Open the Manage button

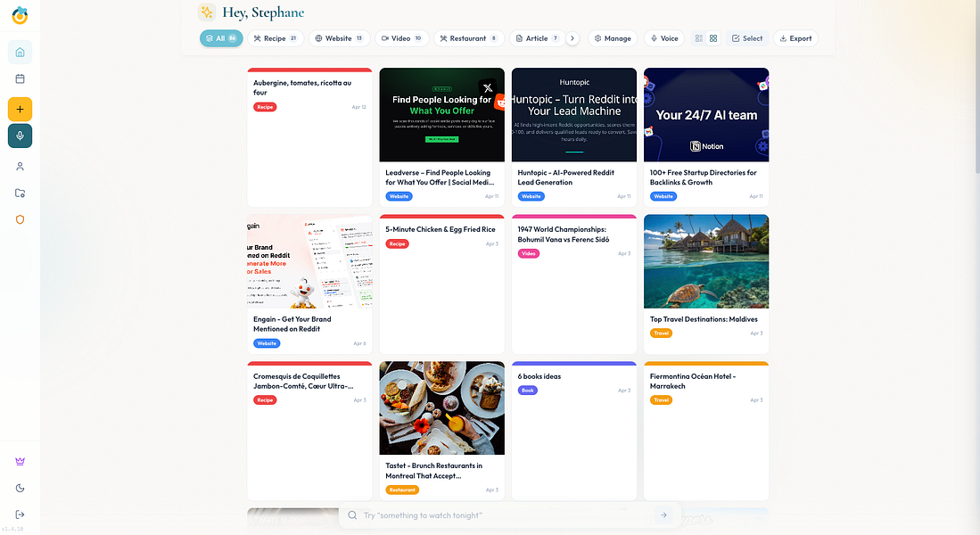point(613,38)
